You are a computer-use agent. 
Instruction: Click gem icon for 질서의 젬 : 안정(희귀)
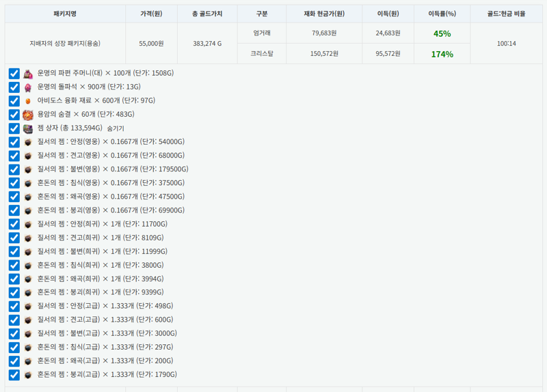click(x=28, y=225)
